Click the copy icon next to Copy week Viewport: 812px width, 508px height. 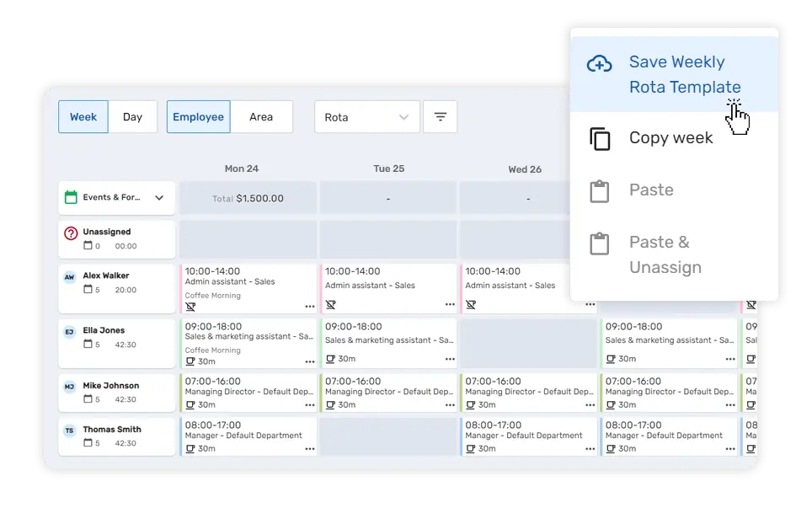coord(599,137)
